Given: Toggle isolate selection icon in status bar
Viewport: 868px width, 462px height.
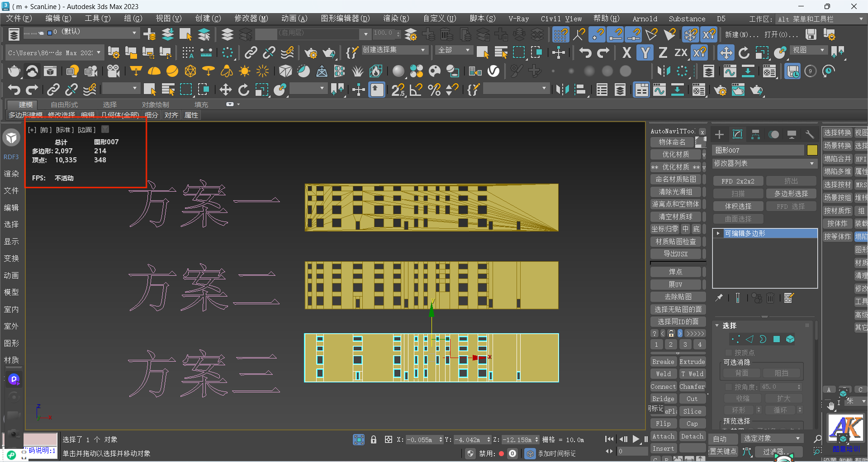Looking at the screenshot, I should click(359, 439).
